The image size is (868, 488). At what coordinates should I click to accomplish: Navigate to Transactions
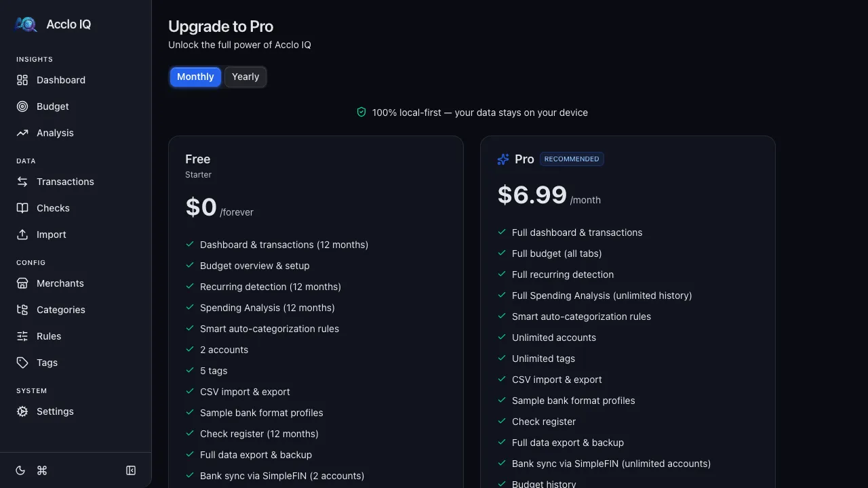click(75, 182)
